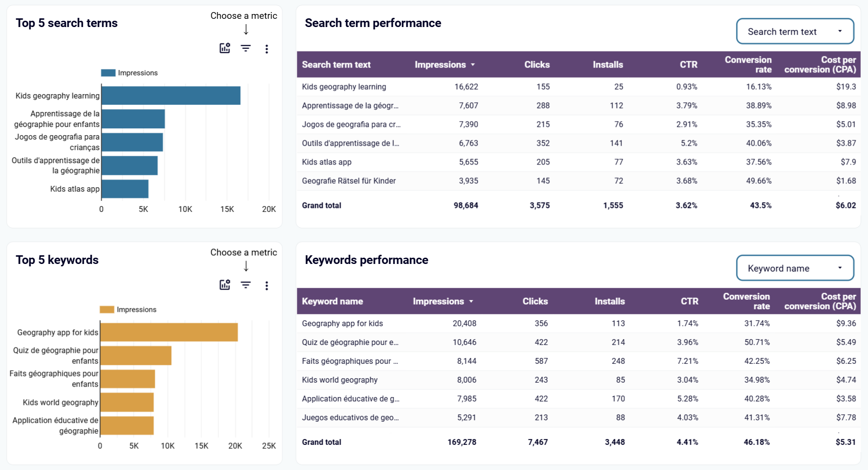Viewport: 868px width, 470px height.
Task: Toggle sorting on the Clicks column
Action: (537, 64)
